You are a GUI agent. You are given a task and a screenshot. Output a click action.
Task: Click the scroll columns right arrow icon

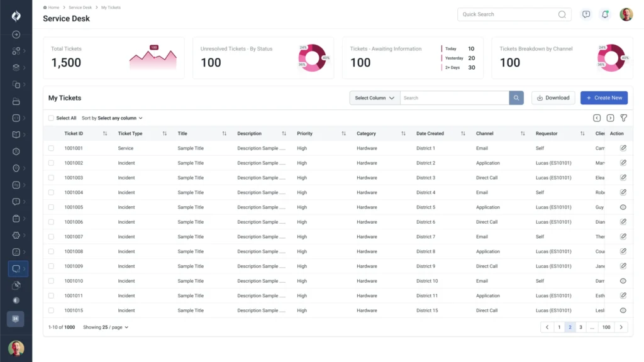point(610,118)
